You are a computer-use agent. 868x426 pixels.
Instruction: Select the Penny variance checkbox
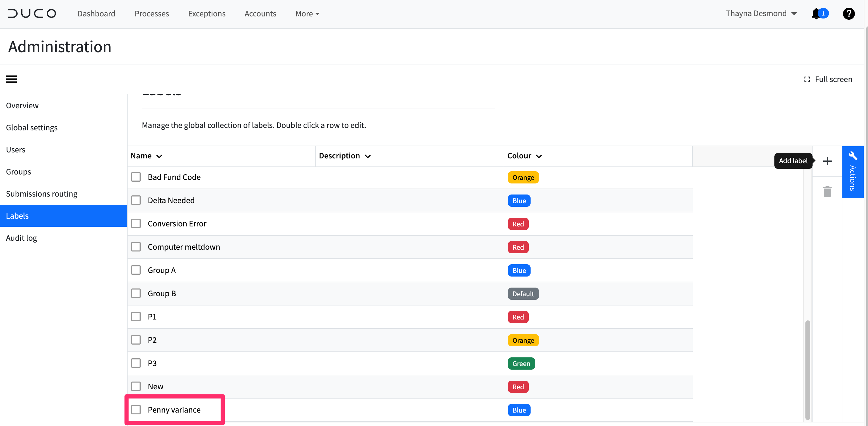[136, 410]
